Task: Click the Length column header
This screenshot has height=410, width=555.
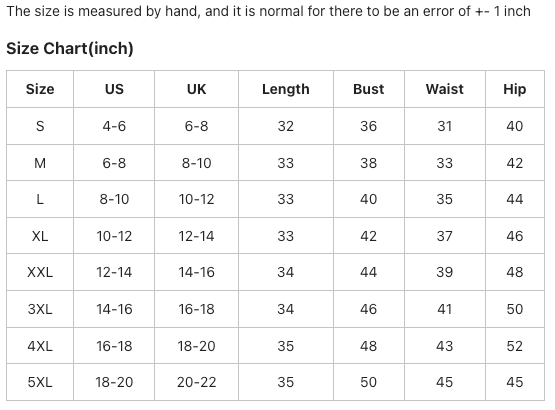Action: (286, 89)
